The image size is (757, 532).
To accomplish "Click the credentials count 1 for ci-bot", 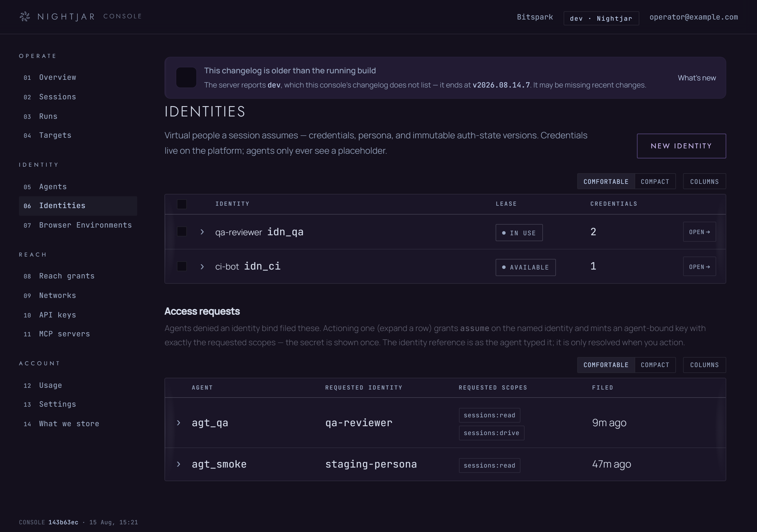I will (x=593, y=266).
